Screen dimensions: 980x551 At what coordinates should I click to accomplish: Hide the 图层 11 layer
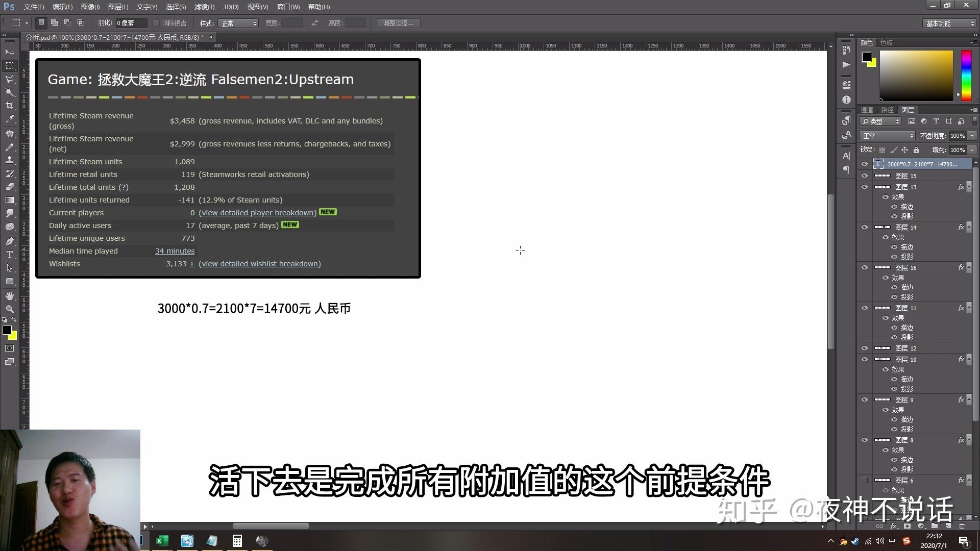[865, 308]
